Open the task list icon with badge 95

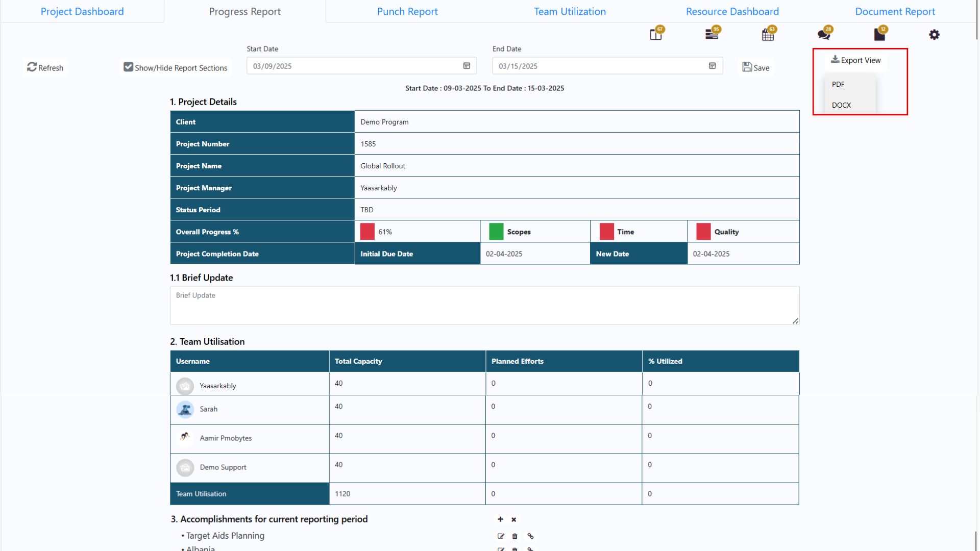tap(712, 35)
